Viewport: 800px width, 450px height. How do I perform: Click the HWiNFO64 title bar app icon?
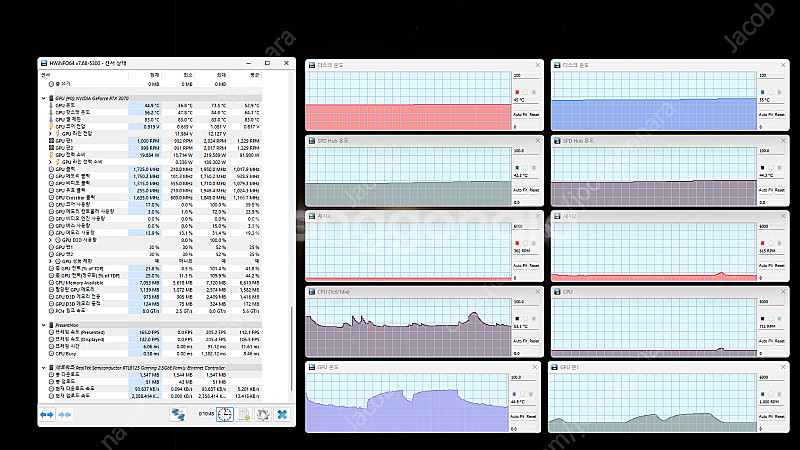tap(43, 63)
